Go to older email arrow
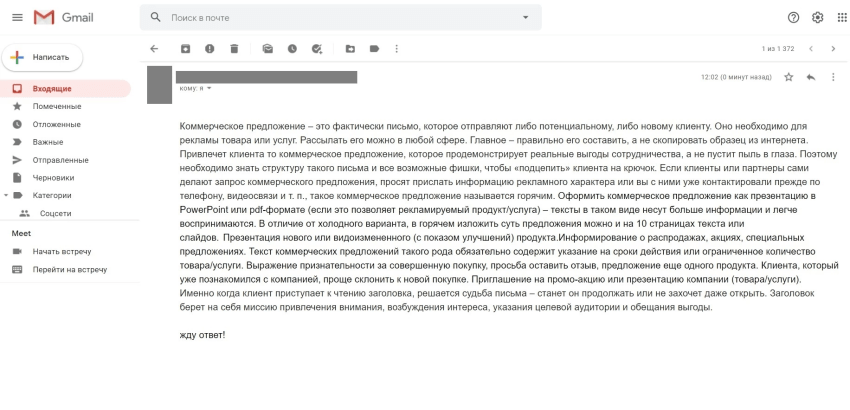The width and height of the screenshot is (850, 410). (833, 49)
